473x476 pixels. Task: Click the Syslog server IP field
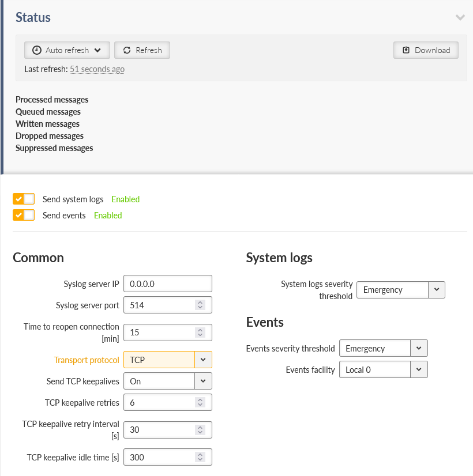[x=168, y=284]
